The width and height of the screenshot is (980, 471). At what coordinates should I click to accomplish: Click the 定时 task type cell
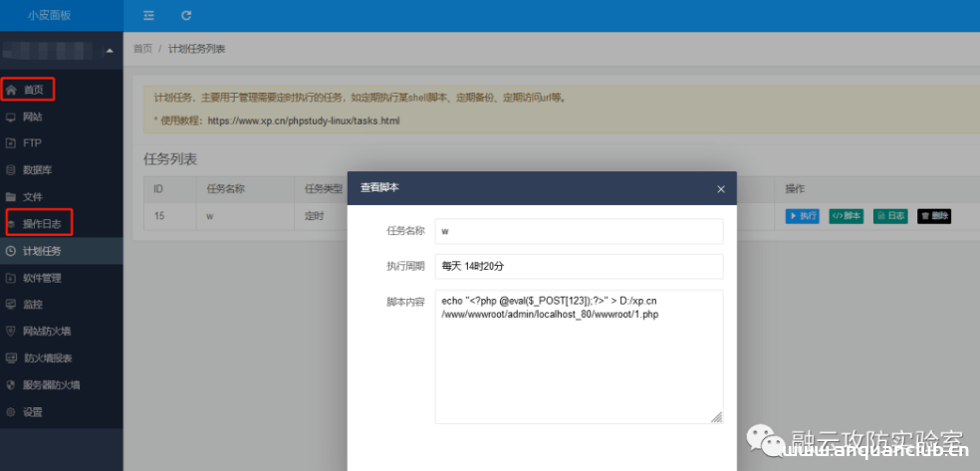pos(315,216)
